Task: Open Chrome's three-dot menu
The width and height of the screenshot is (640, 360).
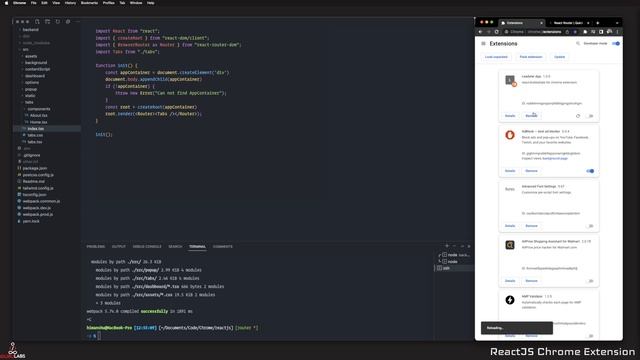Action: pos(617,32)
